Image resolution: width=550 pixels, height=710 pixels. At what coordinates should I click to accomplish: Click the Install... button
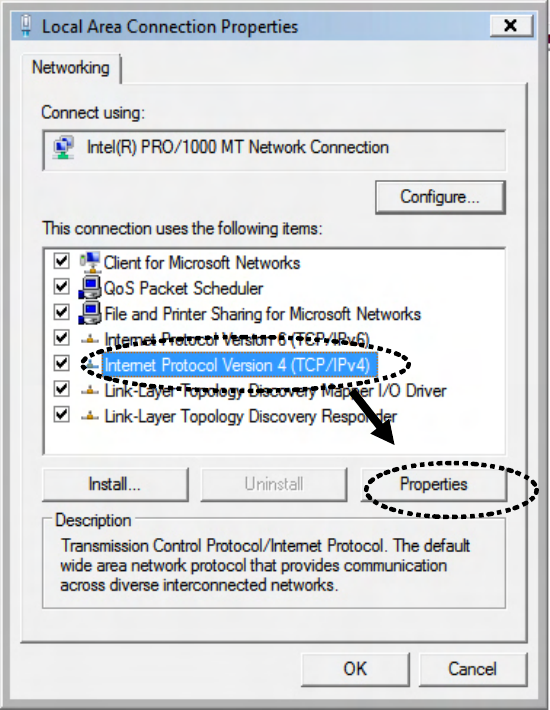point(115,485)
